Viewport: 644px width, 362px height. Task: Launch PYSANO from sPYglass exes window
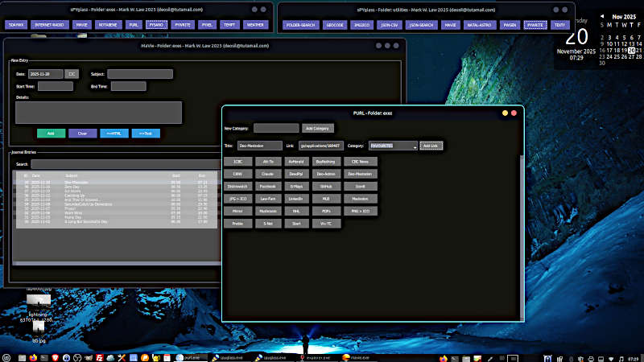[156, 25]
